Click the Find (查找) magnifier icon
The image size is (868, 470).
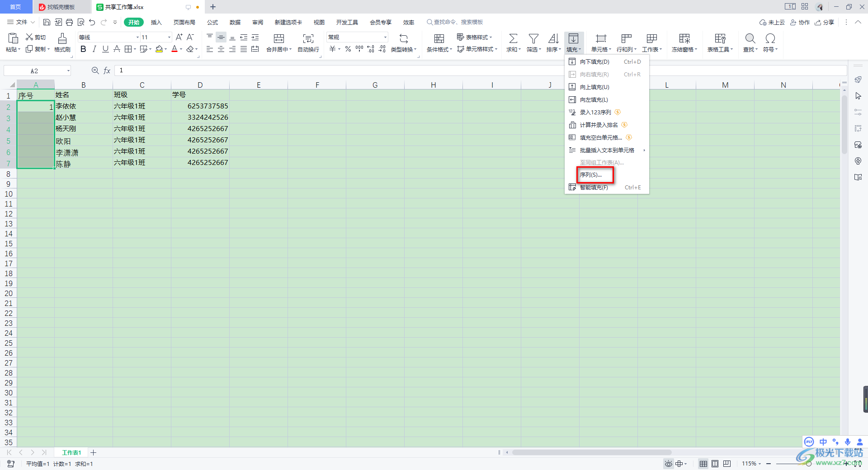[750, 38]
